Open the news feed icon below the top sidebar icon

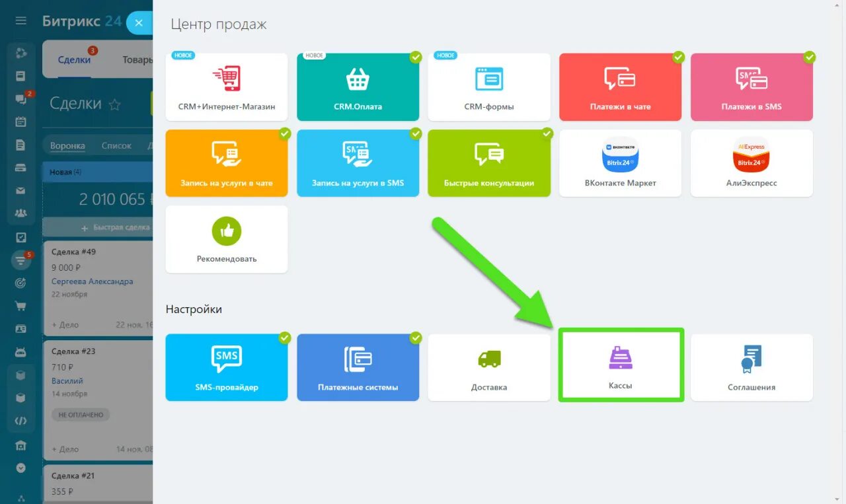(x=20, y=76)
